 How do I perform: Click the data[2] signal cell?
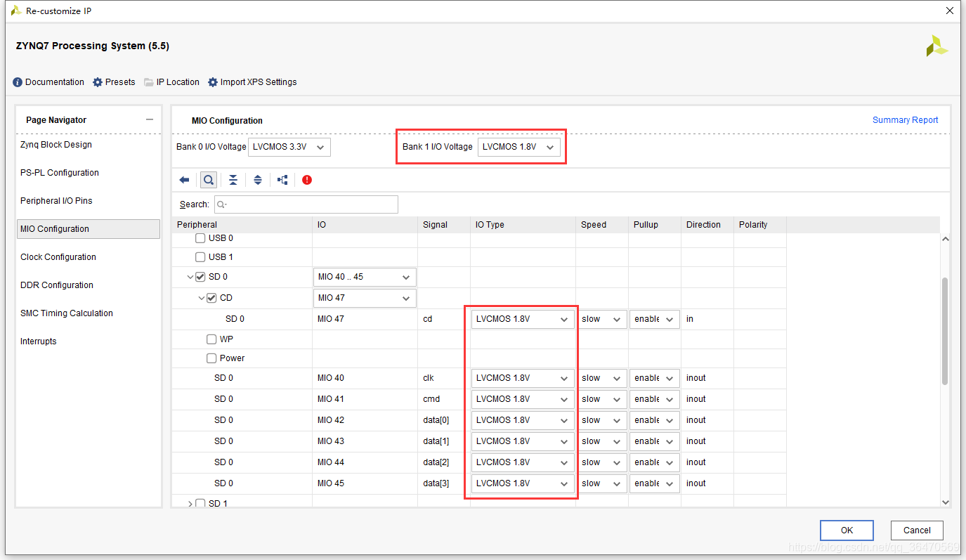pyautogui.click(x=444, y=462)
